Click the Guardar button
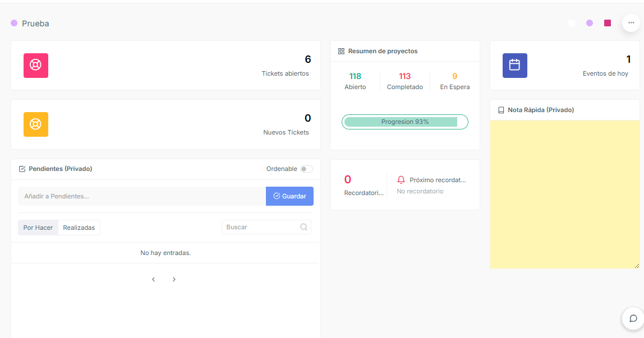Screen dimensions: 644x338 coord(289,196)
